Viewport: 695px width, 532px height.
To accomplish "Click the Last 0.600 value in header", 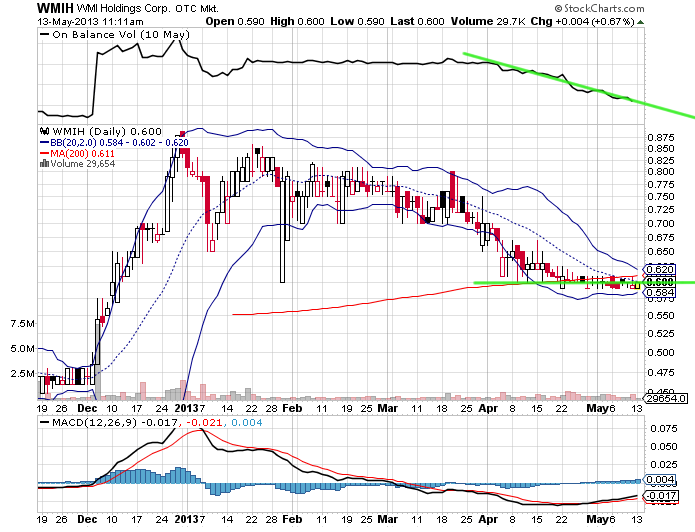I will (x=417, y=21).
